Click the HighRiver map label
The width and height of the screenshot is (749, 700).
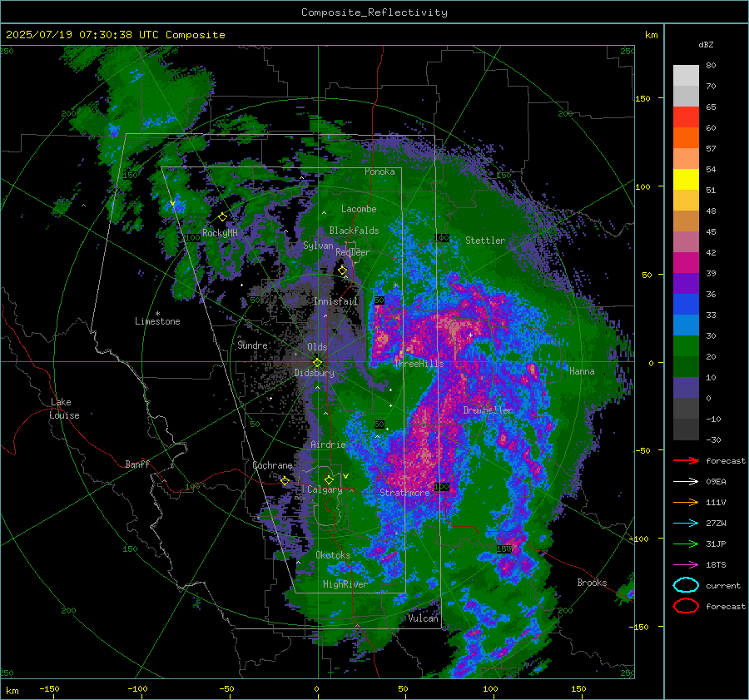coord(345,584)
